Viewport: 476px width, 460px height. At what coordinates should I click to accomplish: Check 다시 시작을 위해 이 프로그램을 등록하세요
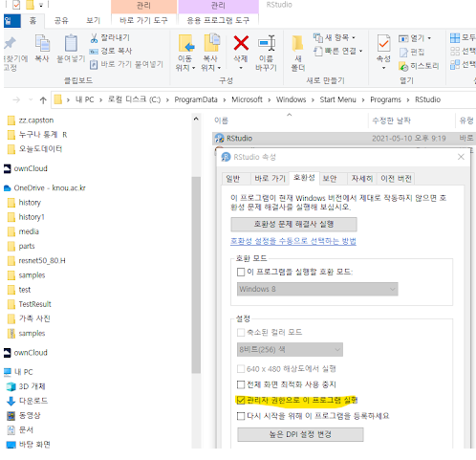click(x=241, y=416)
